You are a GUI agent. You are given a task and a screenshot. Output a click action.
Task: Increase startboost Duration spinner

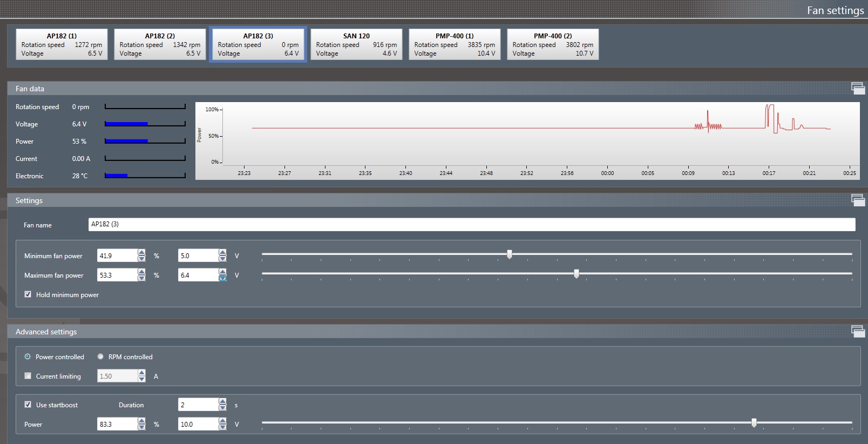(222, 401)
